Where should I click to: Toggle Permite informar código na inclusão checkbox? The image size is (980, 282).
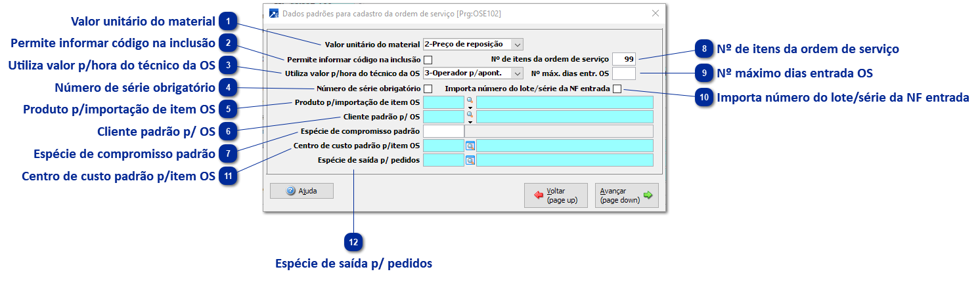[x=428, y=60]
